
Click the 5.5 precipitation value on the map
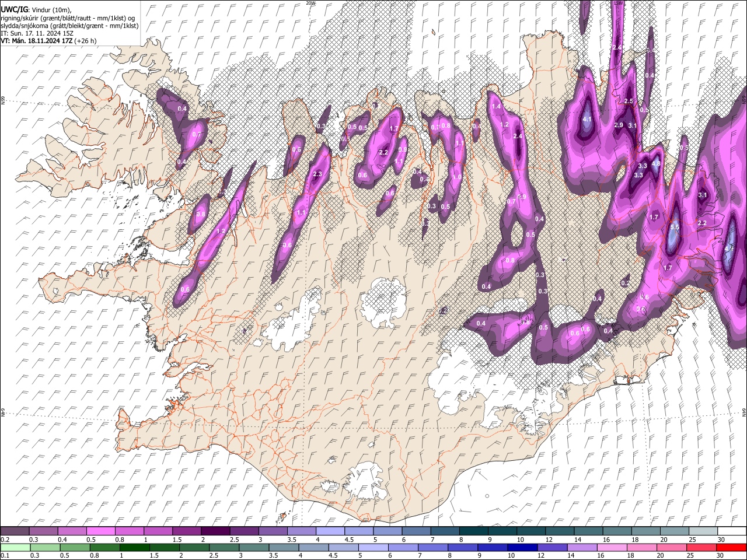click(675, 226)
